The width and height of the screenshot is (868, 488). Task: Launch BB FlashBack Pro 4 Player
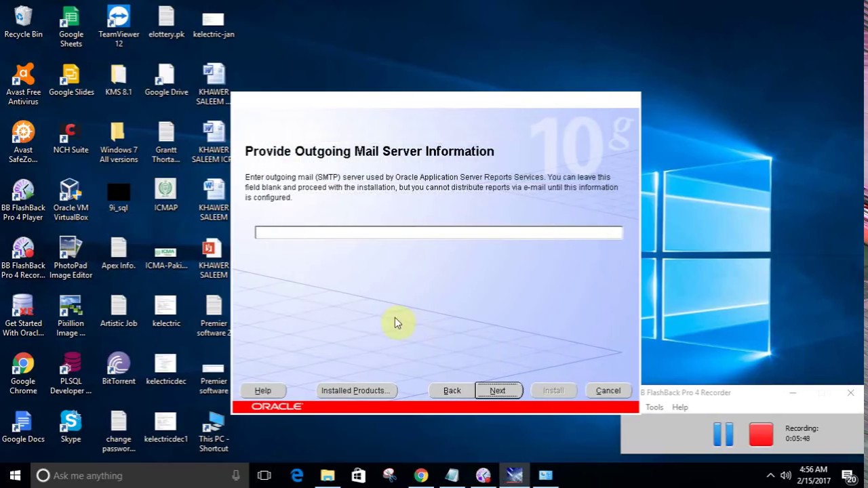tap(23, 201)
